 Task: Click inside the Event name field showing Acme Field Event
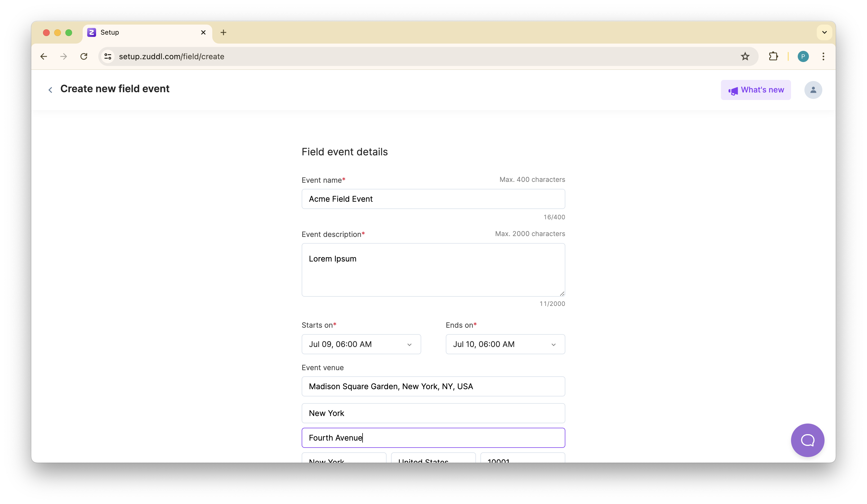coord(433,199)
